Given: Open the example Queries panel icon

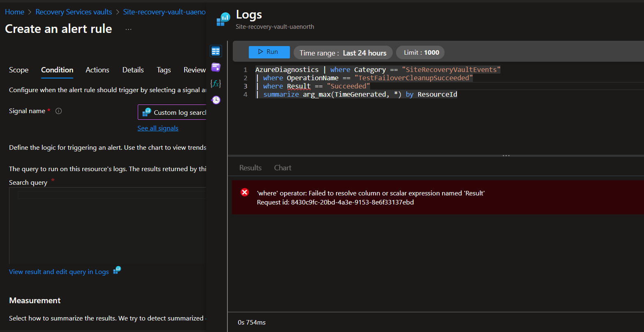Looking at the screenshot, I should tap(215, 67).
